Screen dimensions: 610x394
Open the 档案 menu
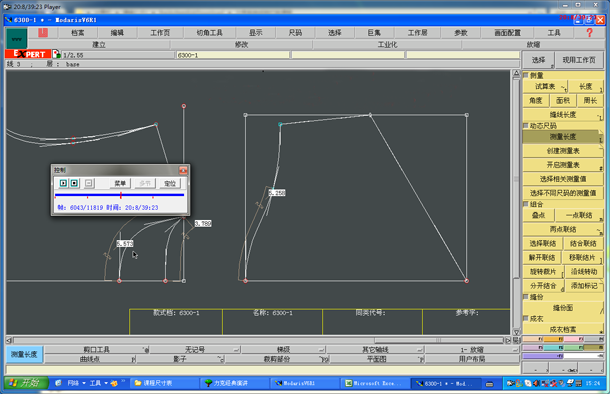pyautogui.click(x=77, y=33)
